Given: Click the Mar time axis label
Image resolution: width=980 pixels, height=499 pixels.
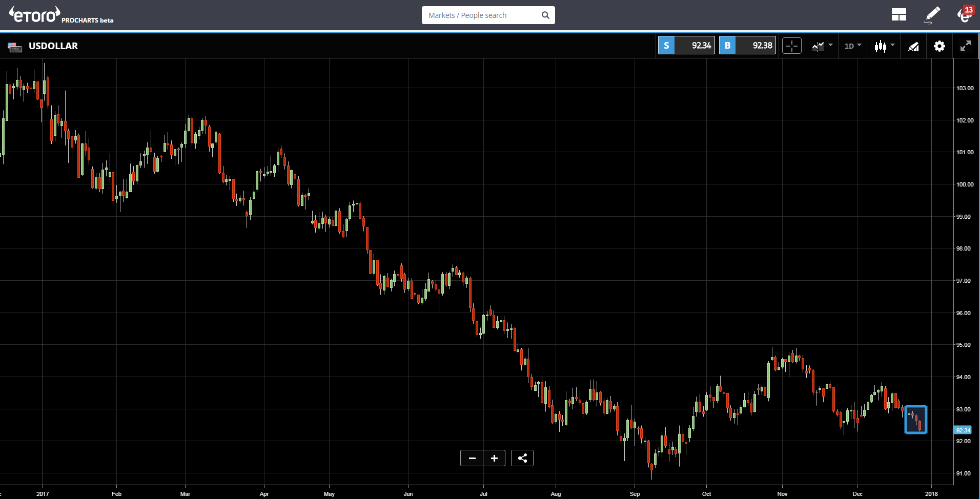Looking at the screenshot, I should click(185, 494).
